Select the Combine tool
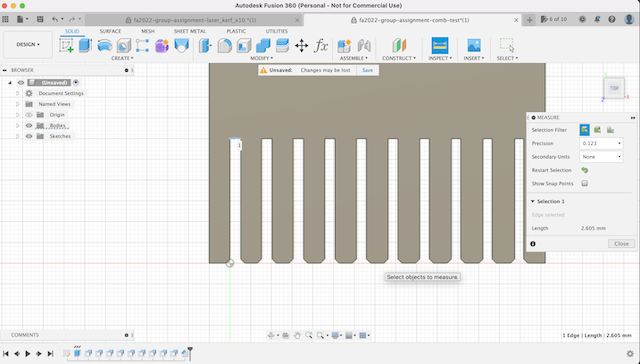This screenshot has height=364, width=640. click(x=263, y=46)
